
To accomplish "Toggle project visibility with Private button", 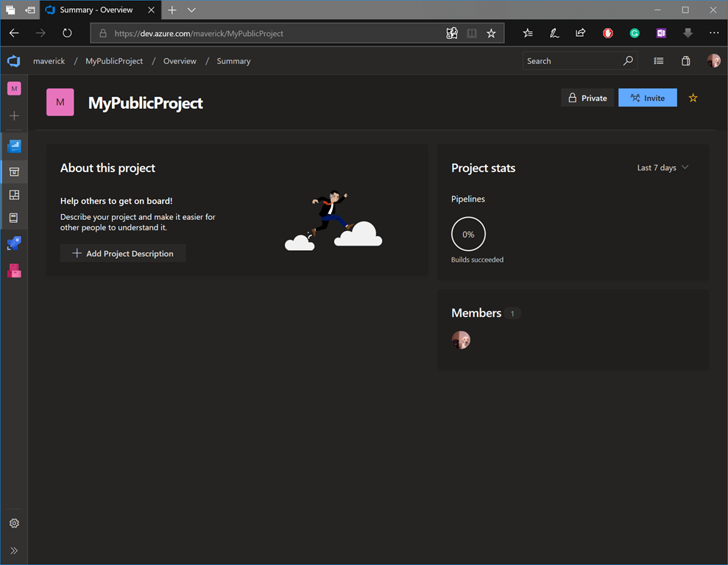I will (x=587, y=98).
